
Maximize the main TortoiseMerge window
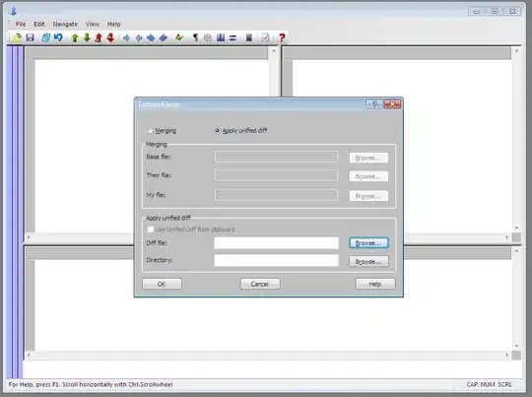coord(495,11)
